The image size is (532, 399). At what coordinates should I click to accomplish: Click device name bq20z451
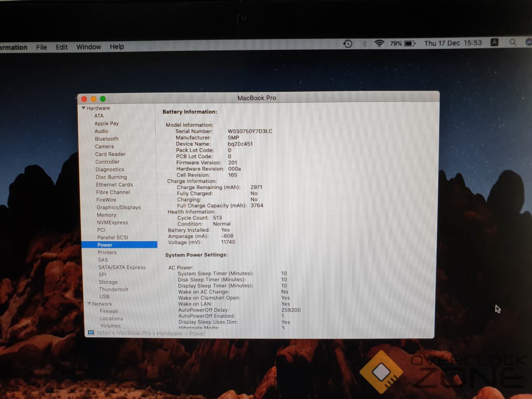240,144
